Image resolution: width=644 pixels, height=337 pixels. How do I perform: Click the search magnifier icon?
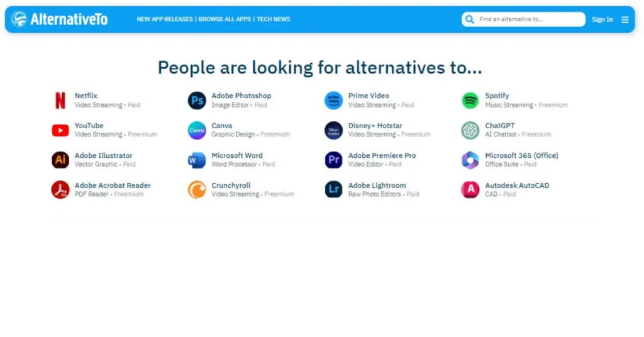470,19
